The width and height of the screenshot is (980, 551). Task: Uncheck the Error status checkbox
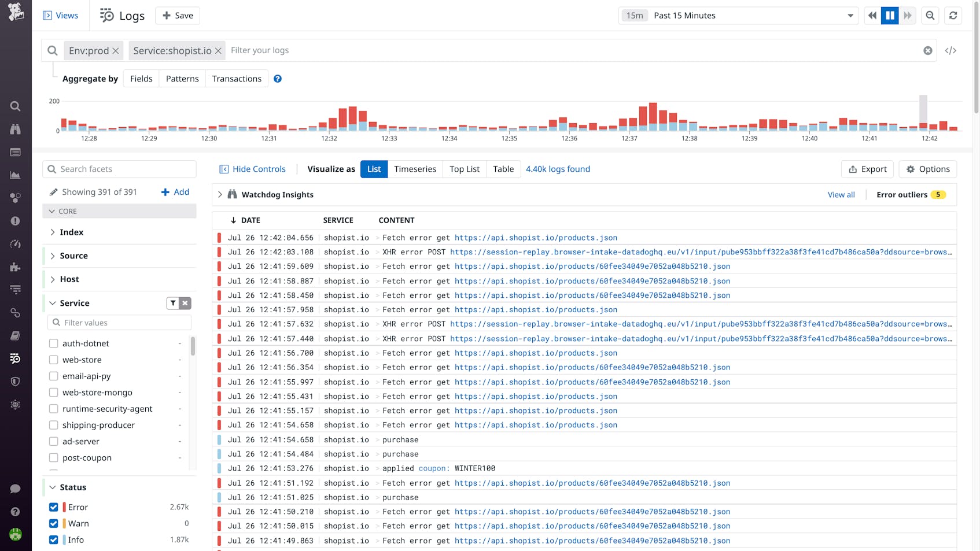53,507
